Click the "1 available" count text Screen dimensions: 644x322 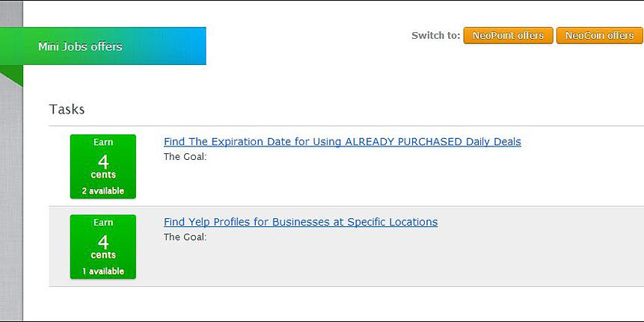click(103, 271)
